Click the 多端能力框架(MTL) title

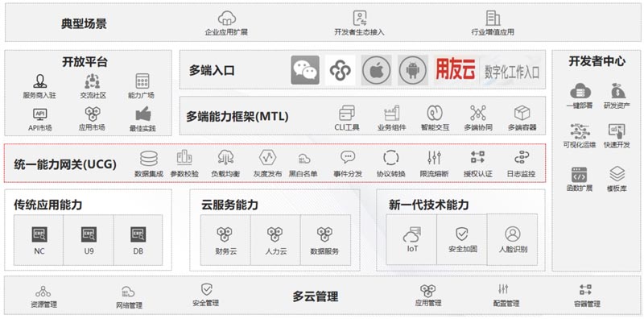coord(237,116)
